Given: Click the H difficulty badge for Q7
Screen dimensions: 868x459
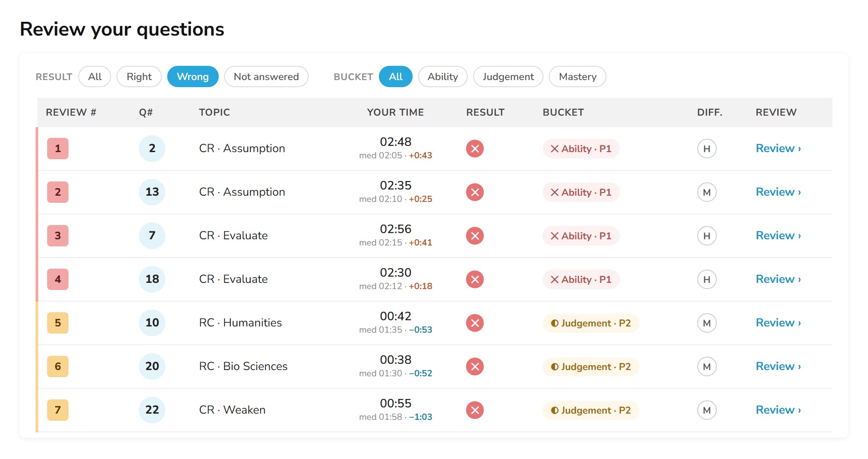Looking at the screenshot, I should 707,236.
